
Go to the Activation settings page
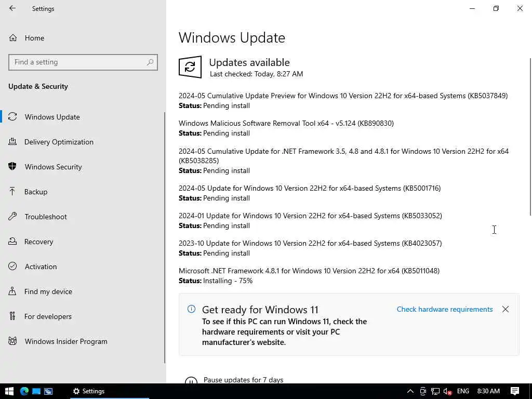click(41, 267)
